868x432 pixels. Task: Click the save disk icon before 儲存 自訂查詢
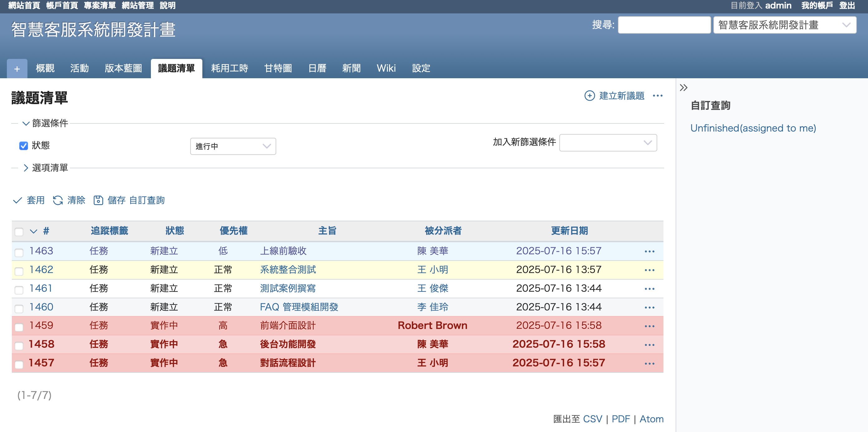[98, 200]
